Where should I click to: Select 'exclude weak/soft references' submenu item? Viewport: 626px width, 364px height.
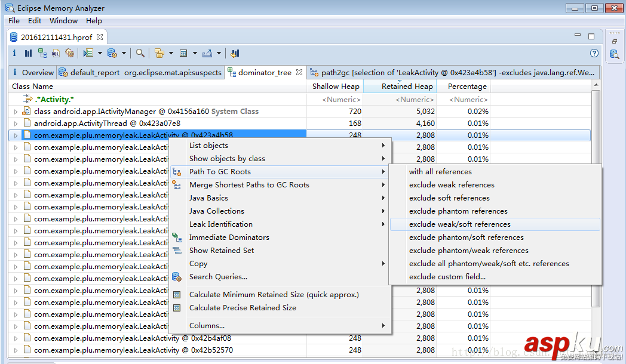(x=459, y=224)
